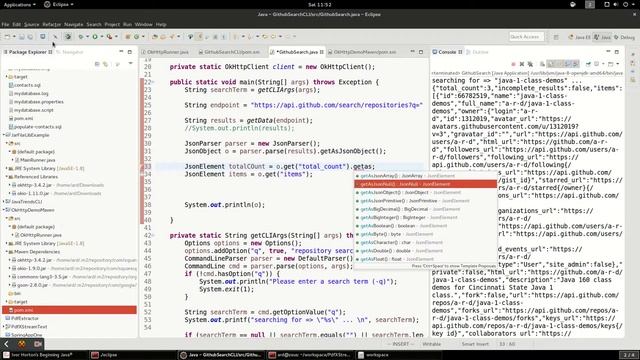Open the File menu
The width and height of the screenshot is (640, 360).
(x=5, y=24)
